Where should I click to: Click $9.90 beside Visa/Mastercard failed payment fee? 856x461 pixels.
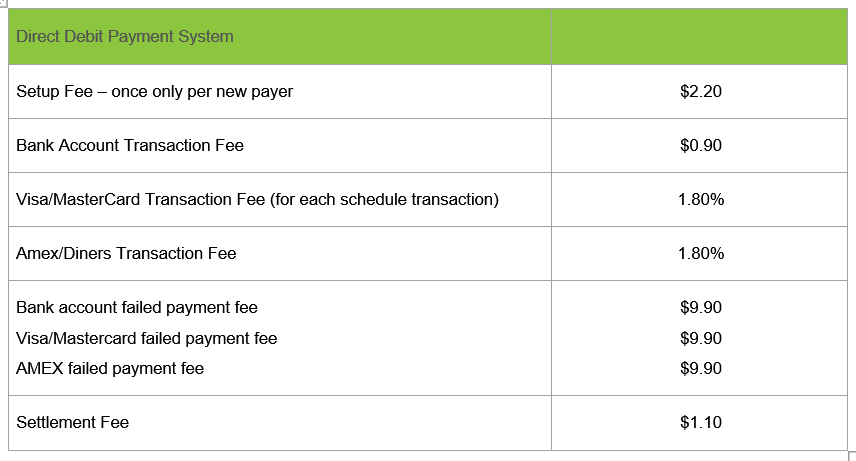[x=700, y=338]
